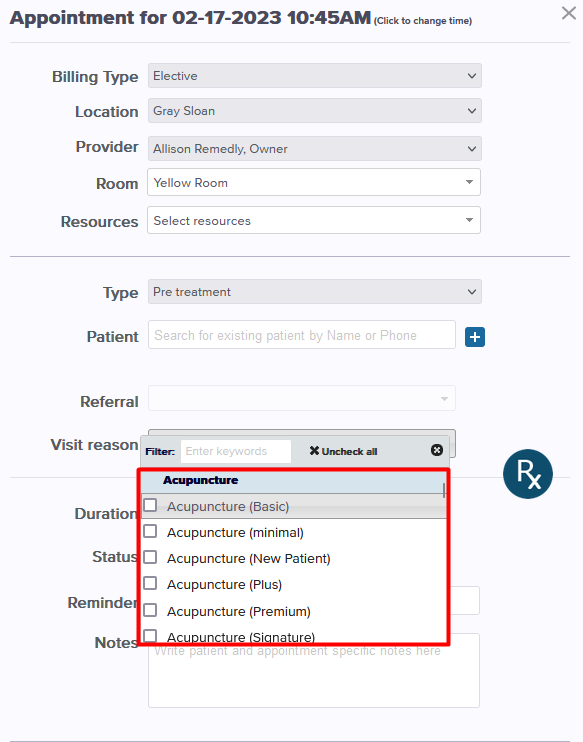583x742 pixels.
Task: Close the appointment dialog with the X
Action: [568, 13]
